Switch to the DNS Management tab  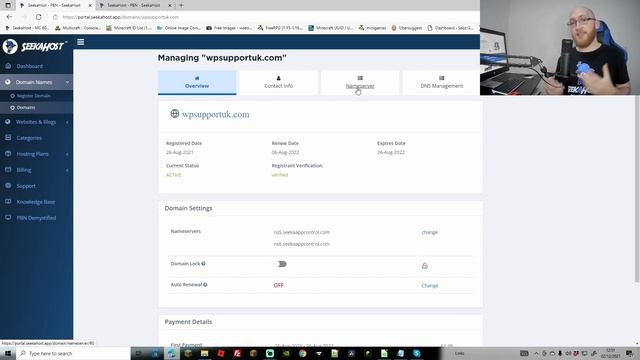click(x=442, y=82)
